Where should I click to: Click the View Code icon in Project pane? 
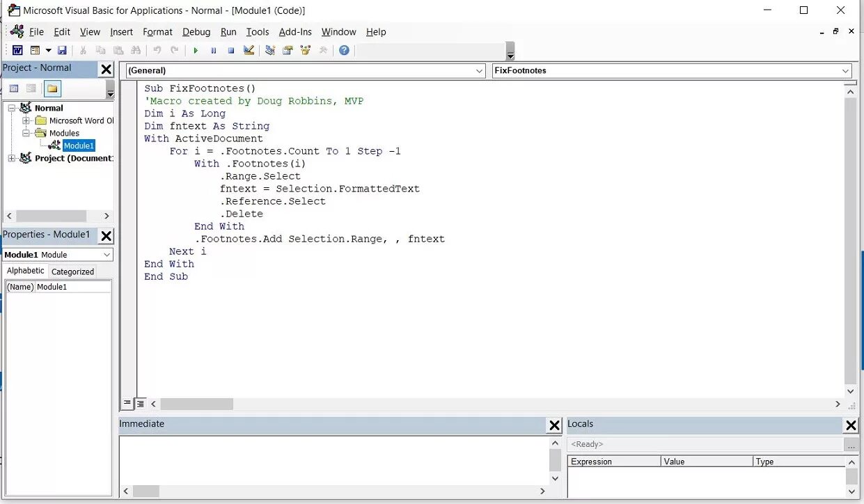coord(14,88)
